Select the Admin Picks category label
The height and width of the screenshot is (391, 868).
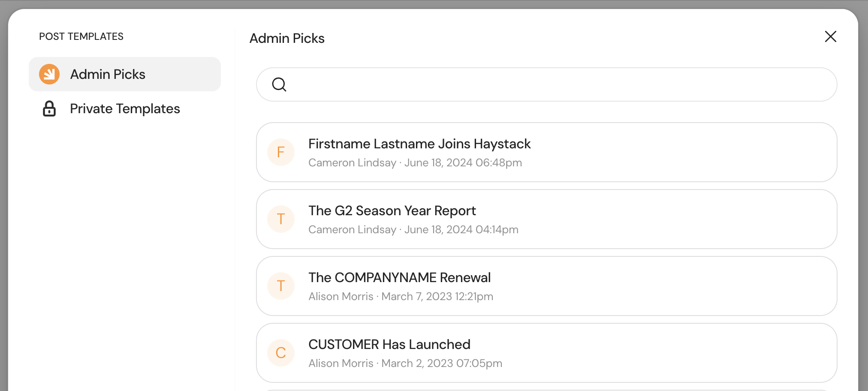point(108,74)
